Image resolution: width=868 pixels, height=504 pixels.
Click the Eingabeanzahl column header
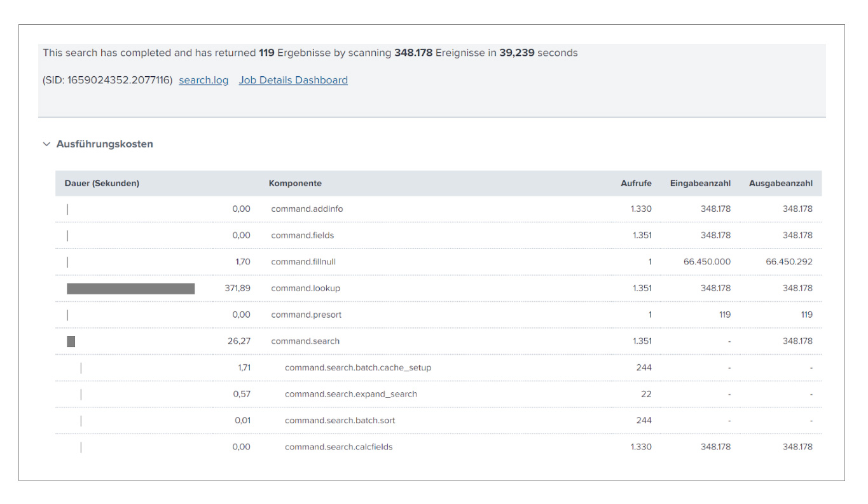[700, 184]
